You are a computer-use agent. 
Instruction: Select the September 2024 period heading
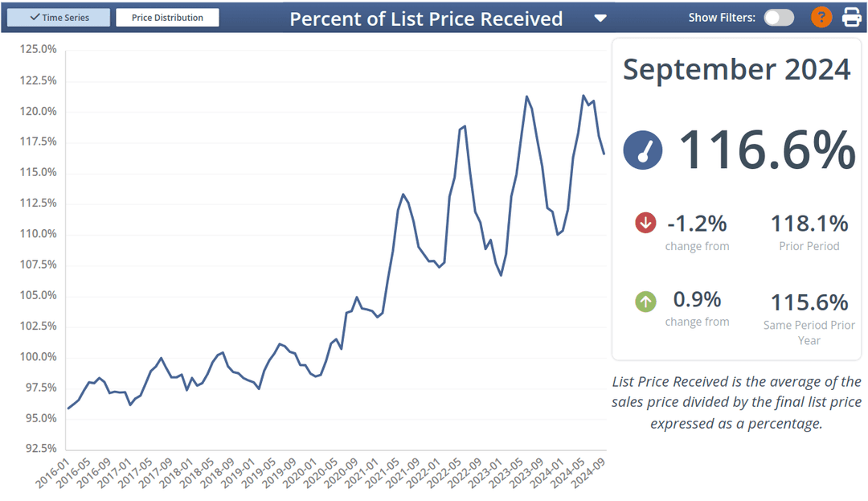(736, 69)
